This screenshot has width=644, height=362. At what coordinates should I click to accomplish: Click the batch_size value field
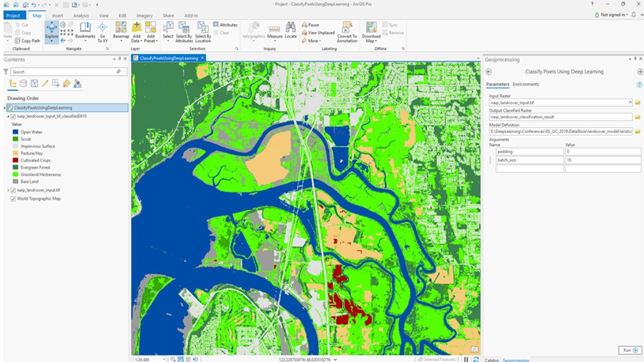point(603,160)
